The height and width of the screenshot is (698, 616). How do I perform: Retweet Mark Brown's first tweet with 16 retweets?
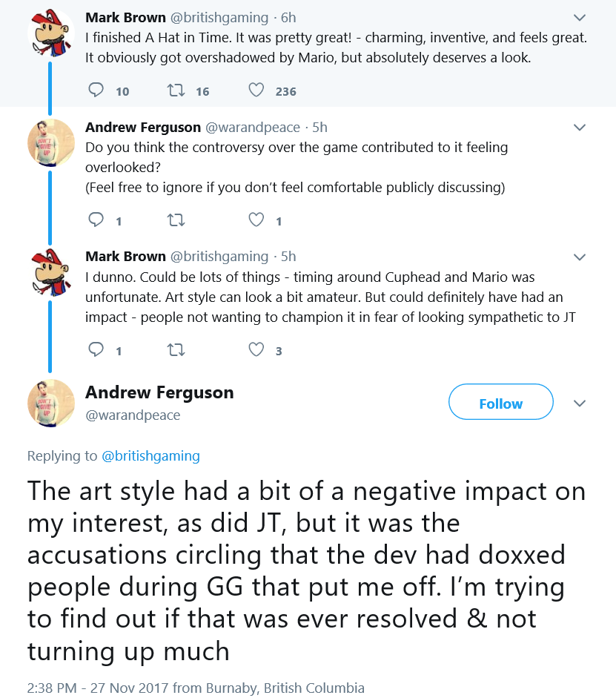coord(176,90)
